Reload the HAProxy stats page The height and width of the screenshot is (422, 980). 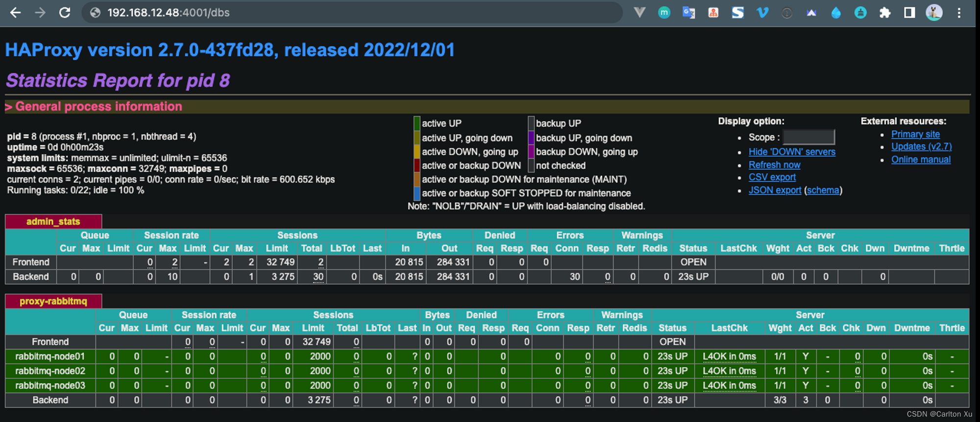pyautogui.click(x=65, y=13)
